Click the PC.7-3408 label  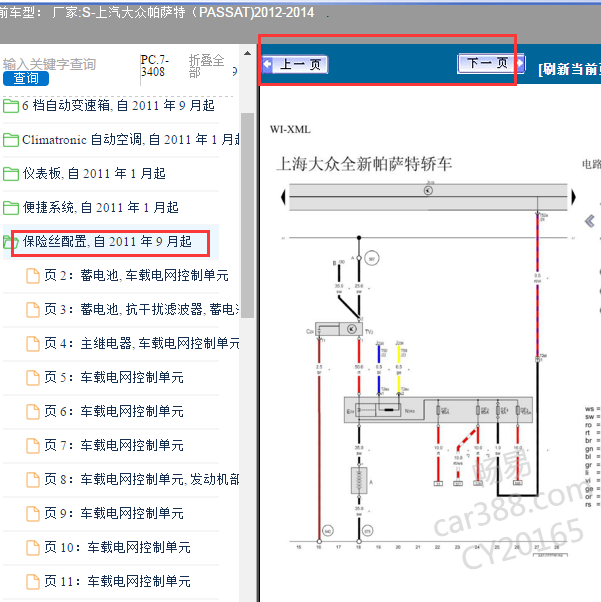tap(154, 66)
